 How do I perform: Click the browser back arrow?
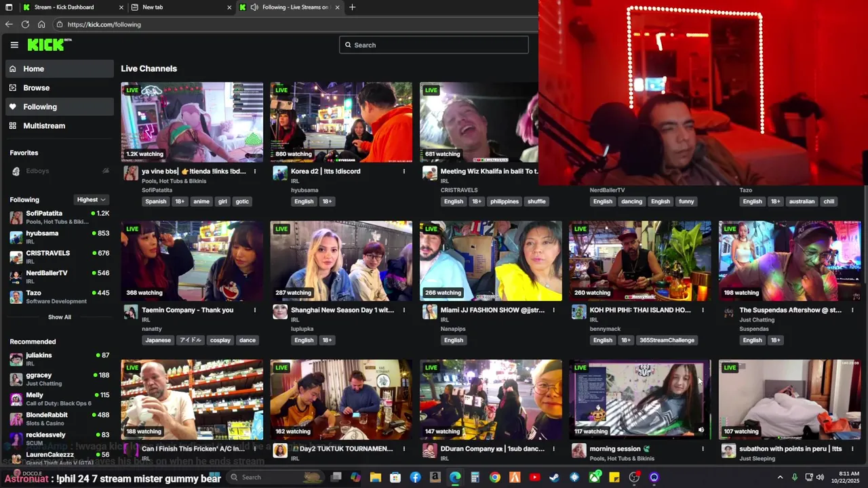(x=9, y=24)
